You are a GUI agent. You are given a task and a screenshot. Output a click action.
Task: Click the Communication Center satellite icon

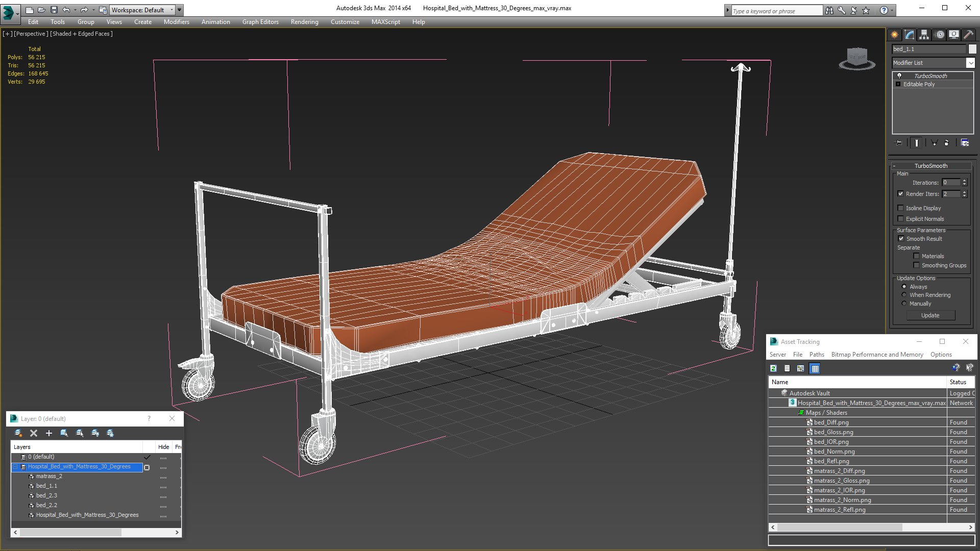tap(854, 10)
